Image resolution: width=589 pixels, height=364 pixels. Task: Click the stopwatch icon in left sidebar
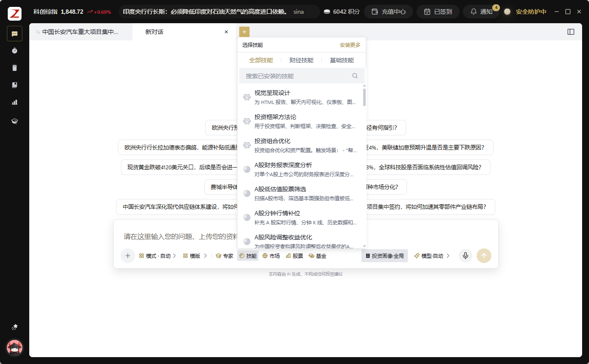(x=15, y=51)
